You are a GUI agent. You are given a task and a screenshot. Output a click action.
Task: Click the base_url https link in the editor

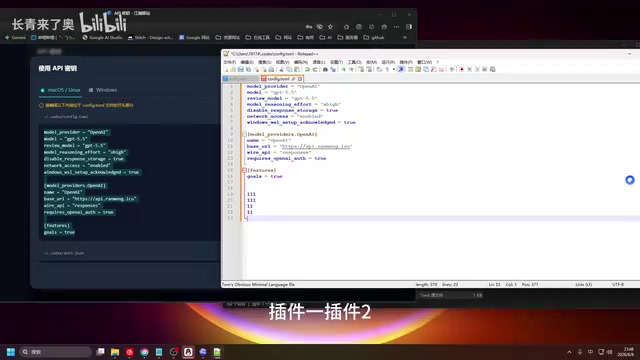pyautogui.click(x=316, y=146)
